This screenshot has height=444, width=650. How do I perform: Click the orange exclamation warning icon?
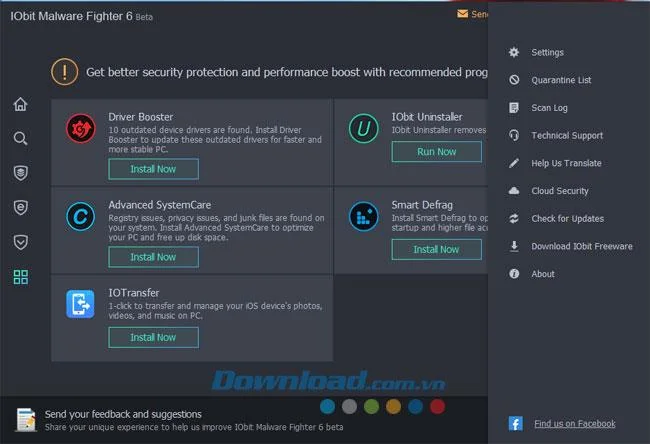click(65, 72)
